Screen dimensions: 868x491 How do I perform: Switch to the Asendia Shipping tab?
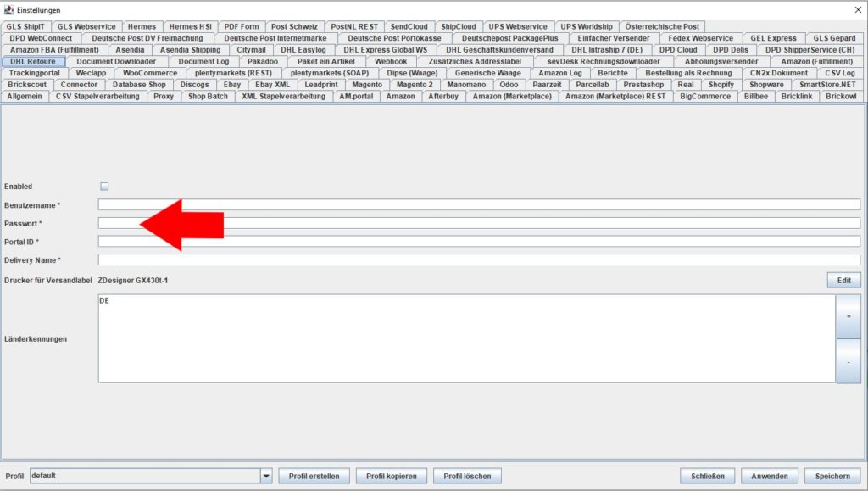click(x=191, y=50)
